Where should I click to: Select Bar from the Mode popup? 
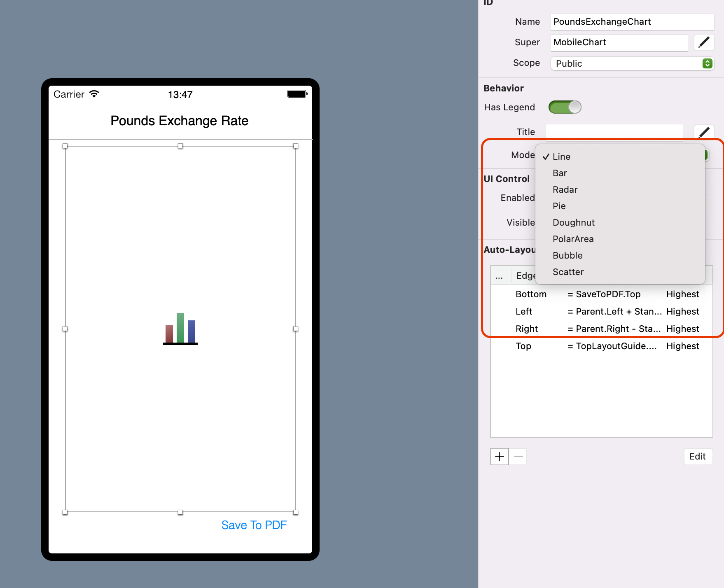(x=560, y=173)
